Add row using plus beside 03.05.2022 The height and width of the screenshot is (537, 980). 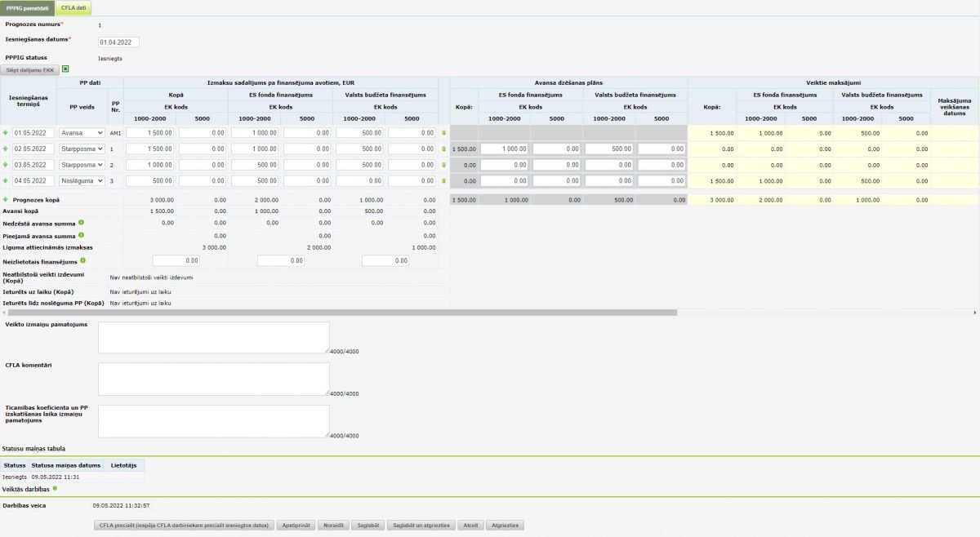point(6,165)
